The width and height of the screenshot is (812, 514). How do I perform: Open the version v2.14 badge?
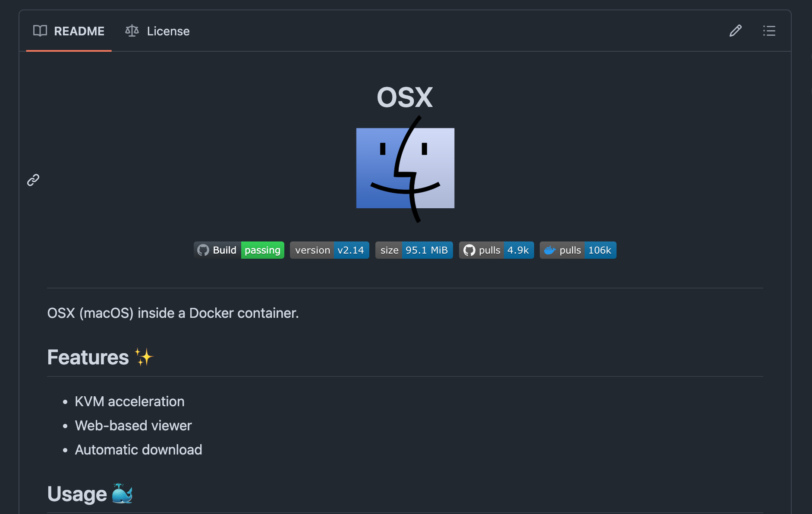pos(329,251)
